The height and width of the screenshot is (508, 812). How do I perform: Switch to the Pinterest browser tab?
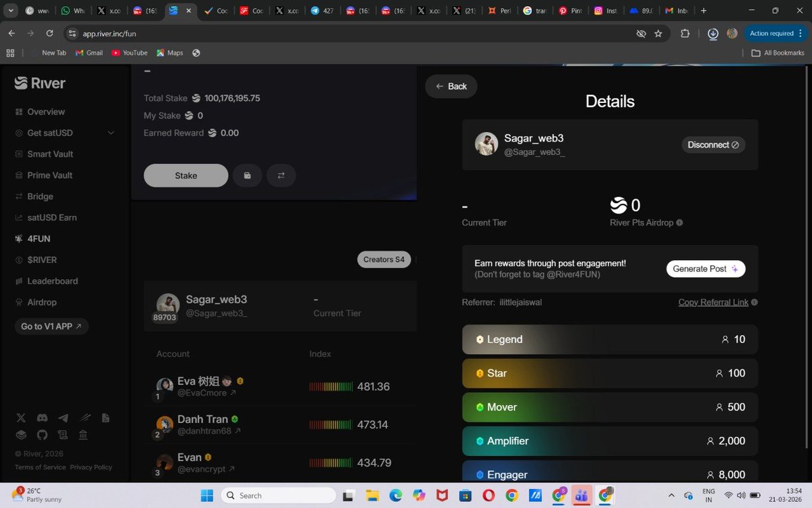point(570,11)
